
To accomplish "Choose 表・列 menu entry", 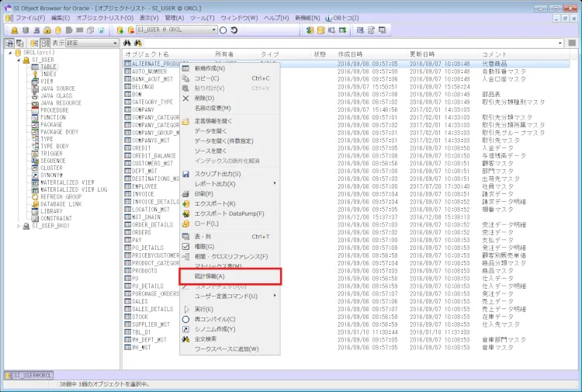I will [230, 237].
